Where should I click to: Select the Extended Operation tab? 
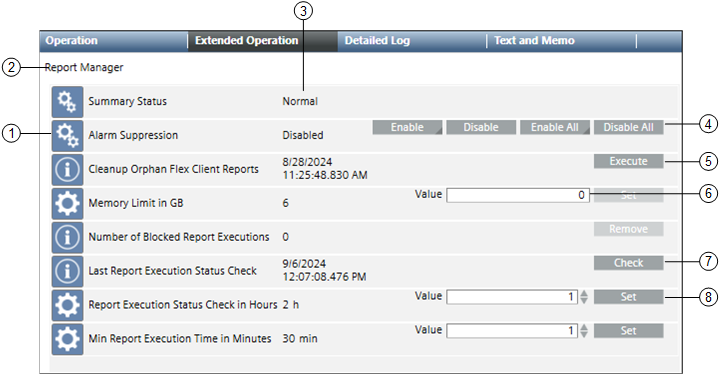(x=263, y=41)
